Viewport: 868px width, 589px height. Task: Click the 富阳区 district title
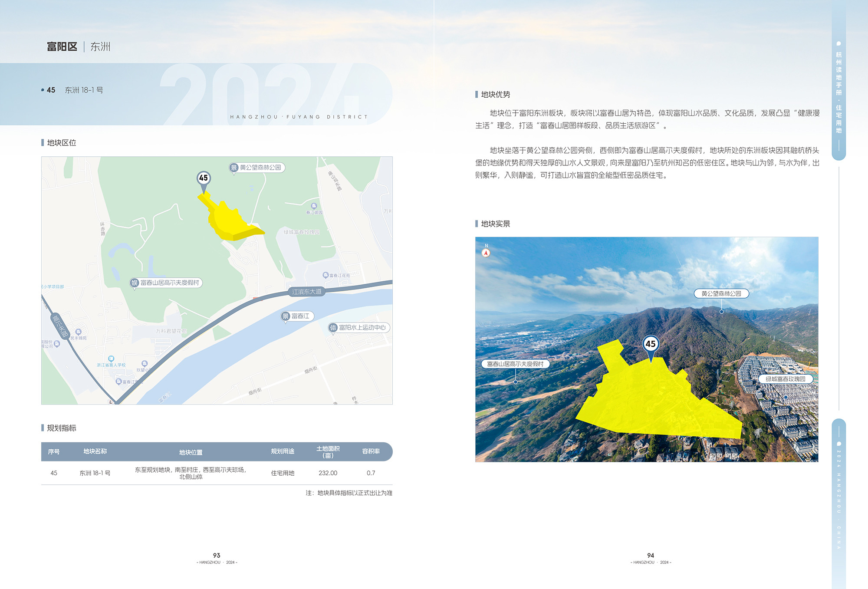[62, 47]
